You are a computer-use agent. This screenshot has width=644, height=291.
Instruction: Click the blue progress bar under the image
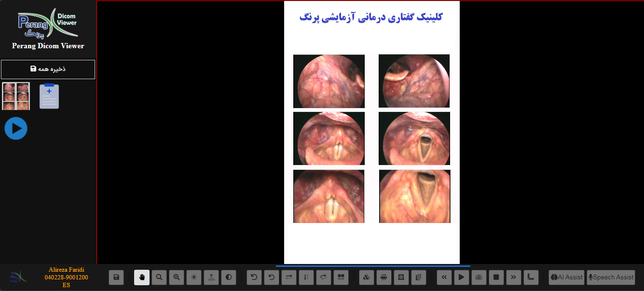[x=373, y=266]
